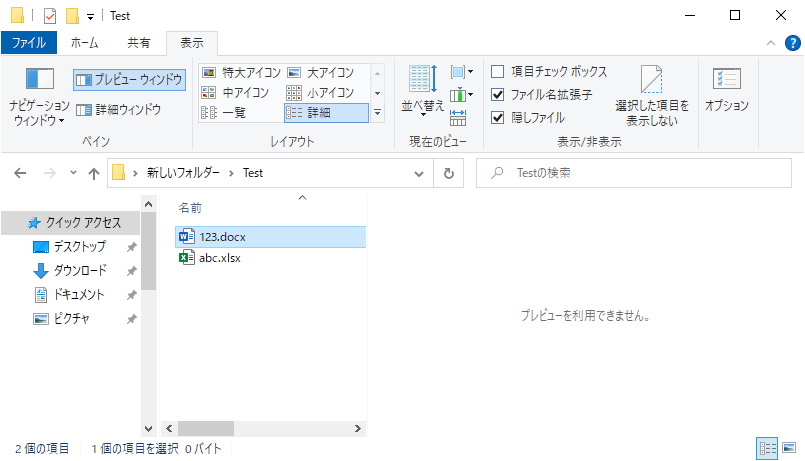Click new folder quick access toolbar icon
The width and height of the screenshot is (805, 461).
coord(72,16)
